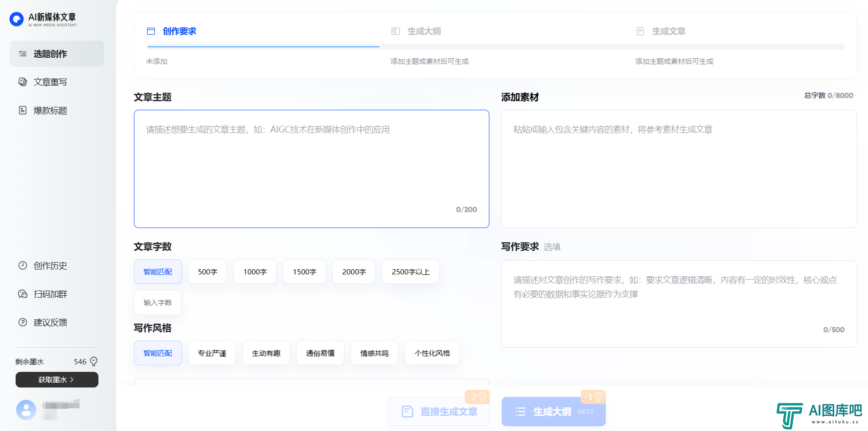Select the 通俗易懂 writing style

(x=320, y=353)
